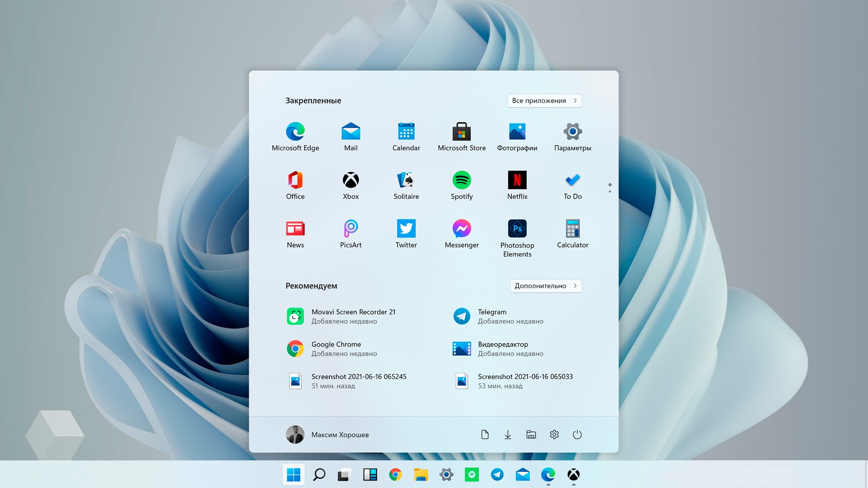868x488 pixels.
Task: Open the pinned Calculator app
Action: (572, 234)
